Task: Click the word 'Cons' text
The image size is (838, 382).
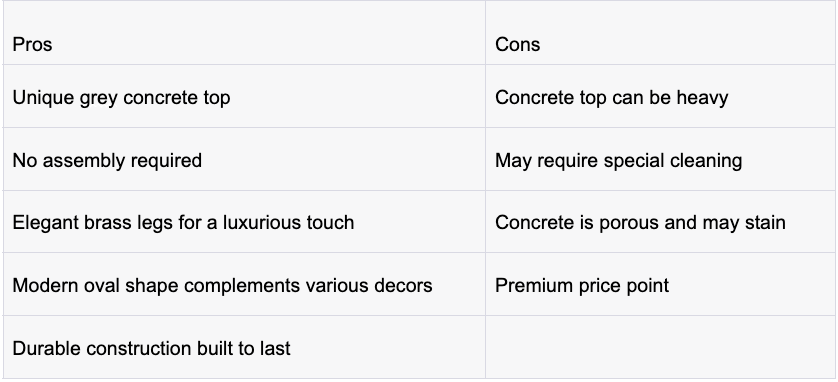Action: click(x=517, y=44)
